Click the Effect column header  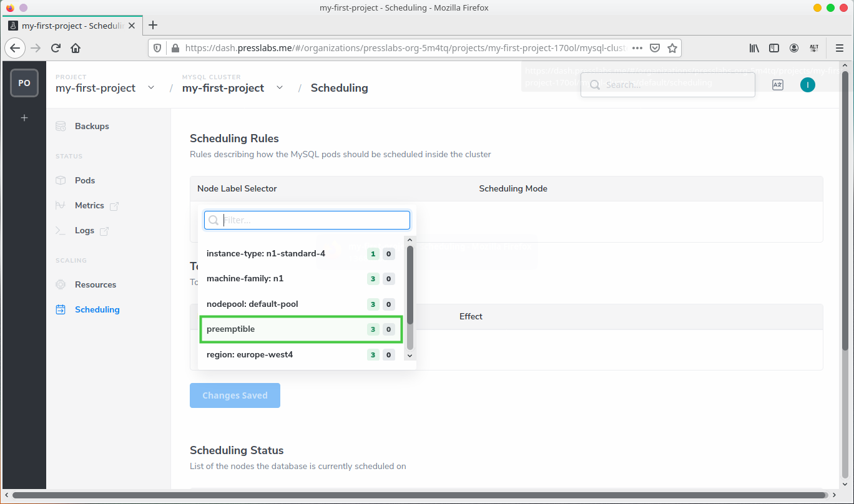(x=471, y=316)
